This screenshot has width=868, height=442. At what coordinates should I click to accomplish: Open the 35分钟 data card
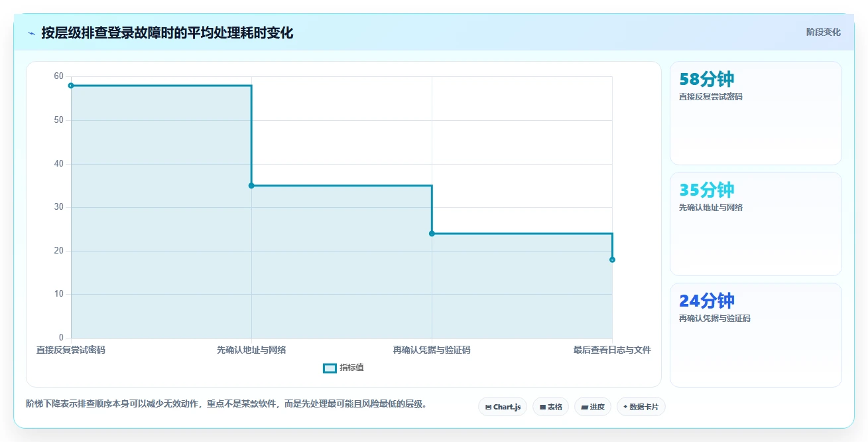pos(756,224)
